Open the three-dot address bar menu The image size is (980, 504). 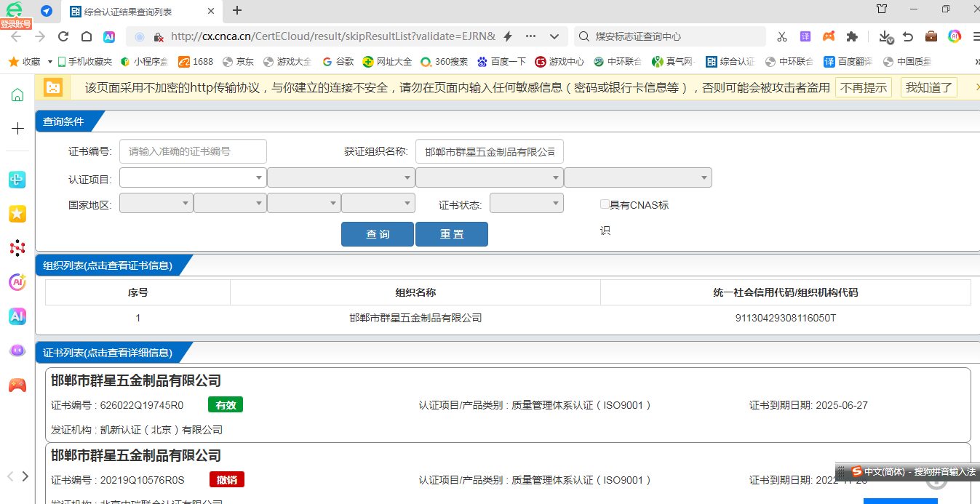point(530,36)
